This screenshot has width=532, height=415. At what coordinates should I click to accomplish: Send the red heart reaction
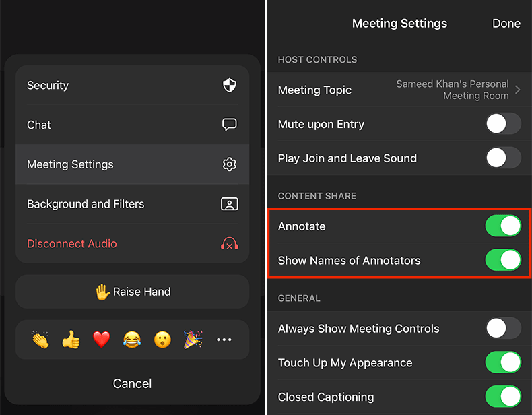click(101, 340)
